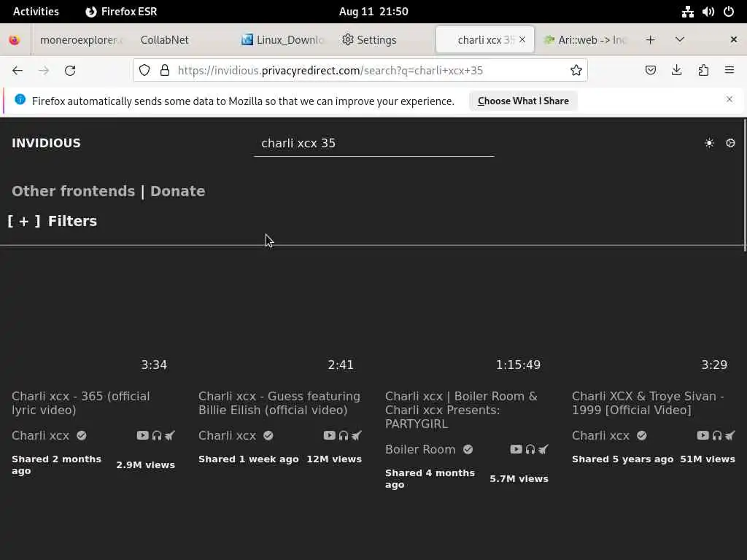Screen dimensions: 747x560
Task: Open the clock Aug 11 21:50 menu
Action: pyautogui.click(x=373, y=12)
